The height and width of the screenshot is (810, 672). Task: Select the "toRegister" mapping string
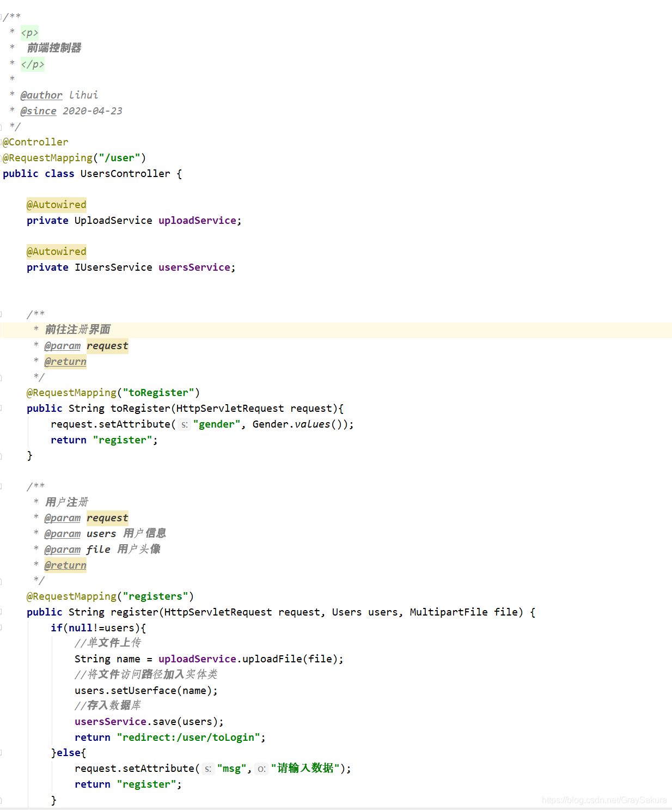158,393
